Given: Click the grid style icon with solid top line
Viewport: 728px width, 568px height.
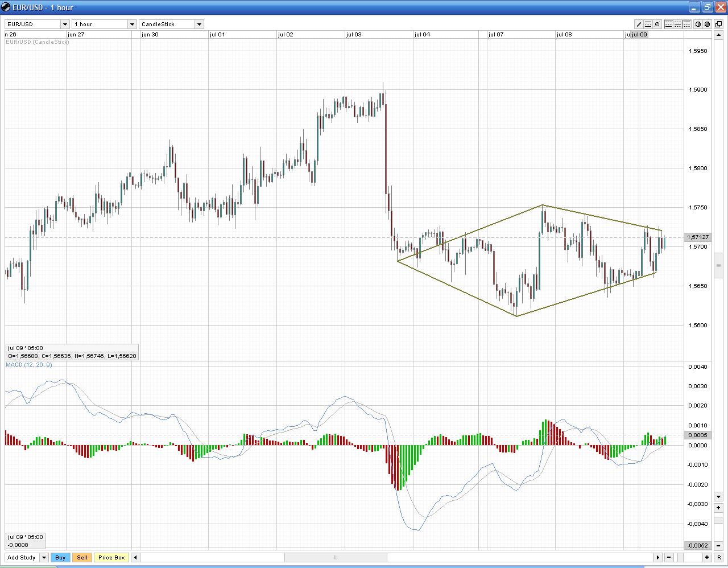Looking at the screenshot, I should [x=687, y=24].
